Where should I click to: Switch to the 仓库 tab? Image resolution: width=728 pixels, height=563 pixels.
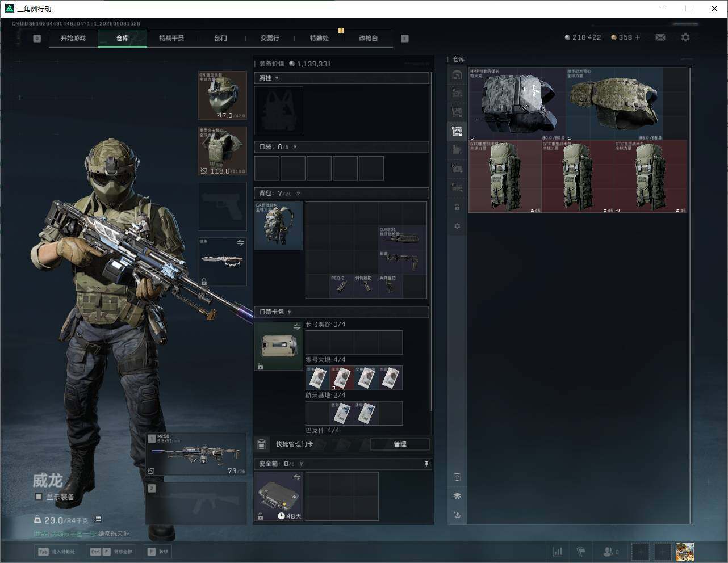tap(123, 38)
